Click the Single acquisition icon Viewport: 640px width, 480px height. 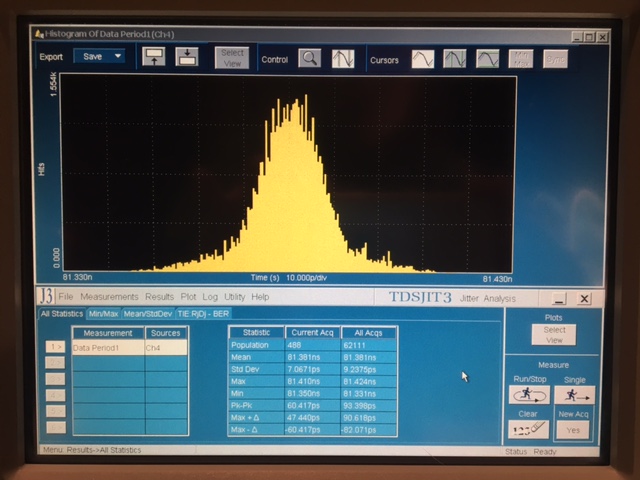click(x=574, y=395)
